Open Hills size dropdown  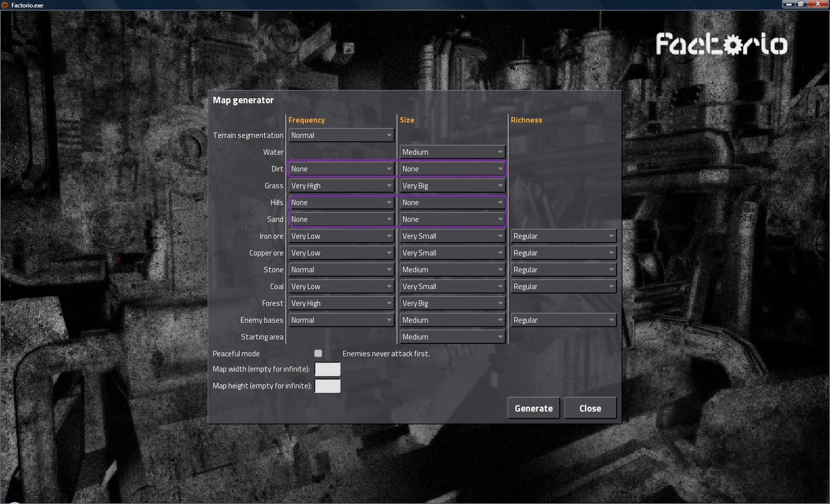click(x=453, y=203)
